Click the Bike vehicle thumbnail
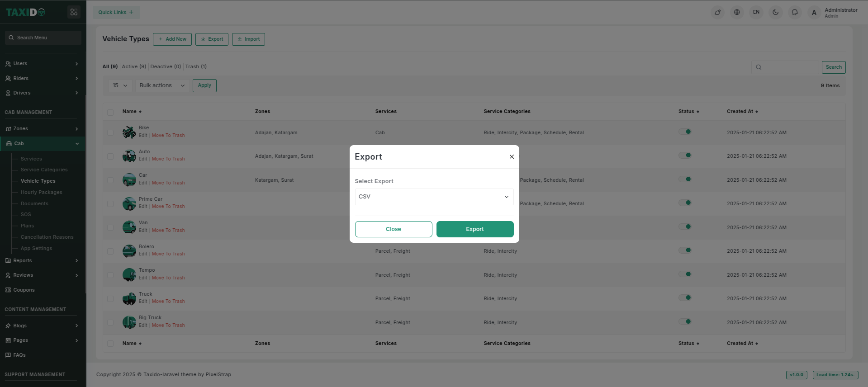The height and width of the screenshot is (387, 868). tap(129, 132)
